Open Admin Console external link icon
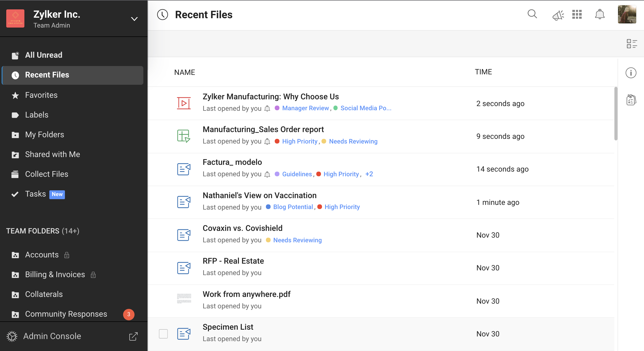This screenshot has height=351, width=644. click(x=133, y=336)
